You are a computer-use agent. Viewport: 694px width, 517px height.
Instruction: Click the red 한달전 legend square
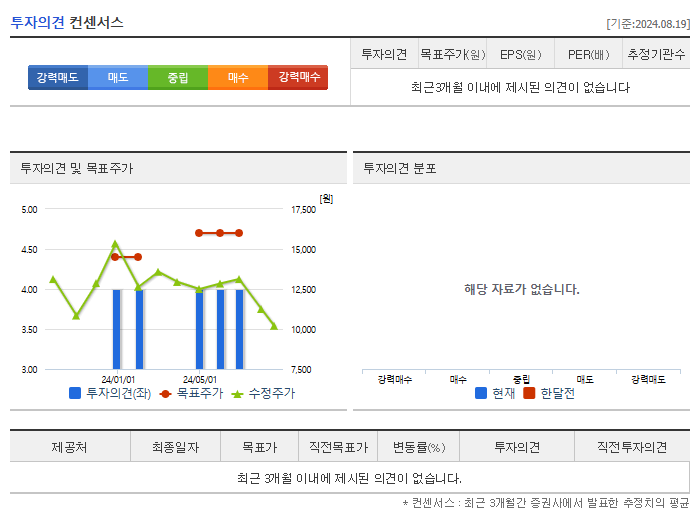[x=529, y=393]
